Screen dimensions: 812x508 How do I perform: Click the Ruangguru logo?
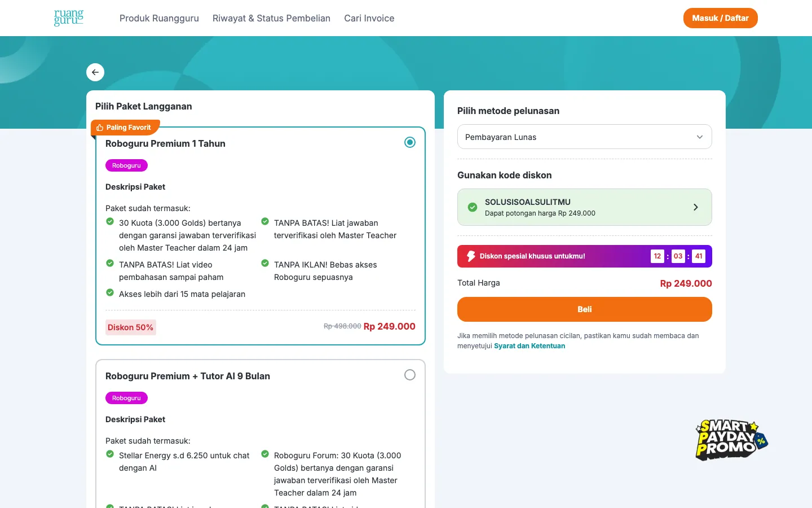69,17
